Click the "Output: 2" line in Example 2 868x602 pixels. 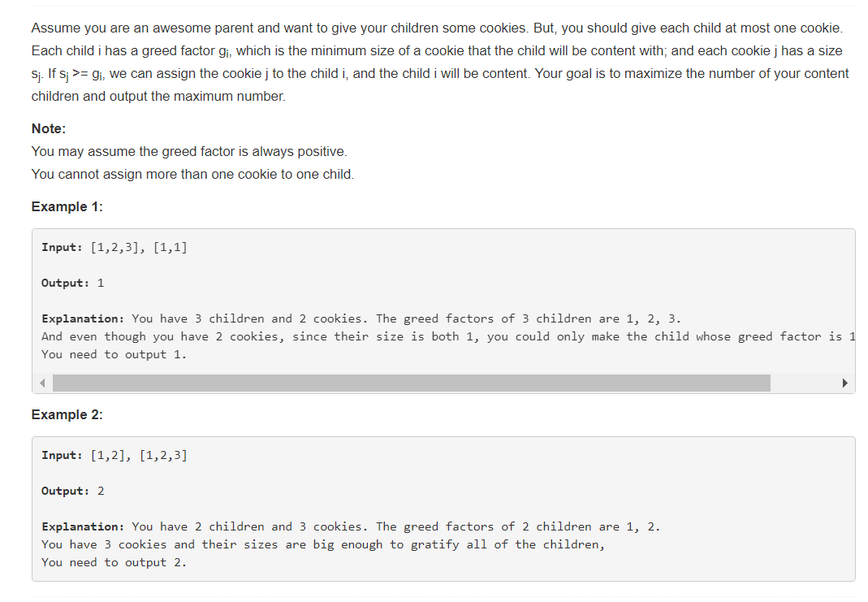coord(72,492)
